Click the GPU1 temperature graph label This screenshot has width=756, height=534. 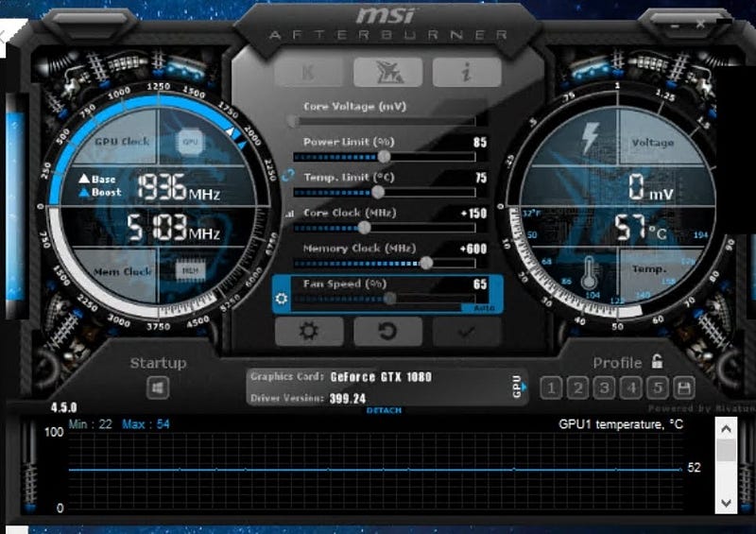point(621,424)
